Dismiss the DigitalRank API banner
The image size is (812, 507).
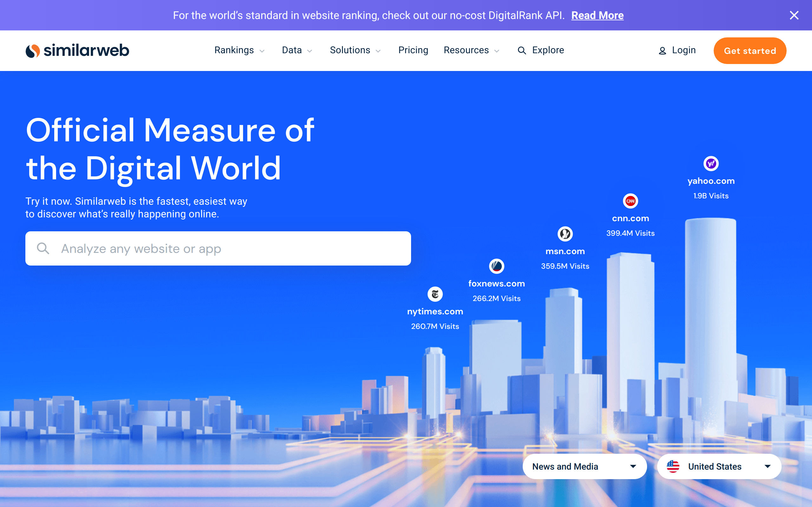[794, 16]
